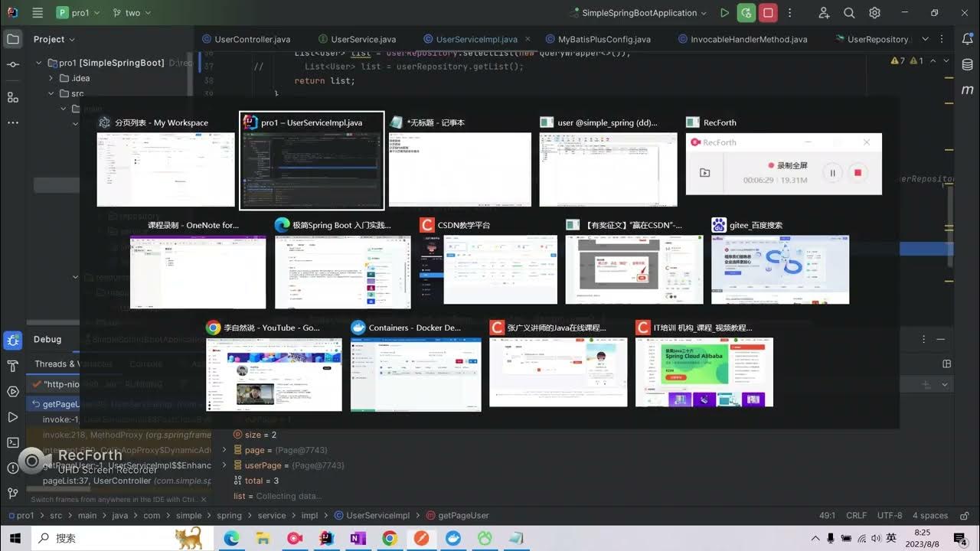
Task: Select 'pro1 – UserServiceImpl.java' window thumbnail
Action: 312,161
